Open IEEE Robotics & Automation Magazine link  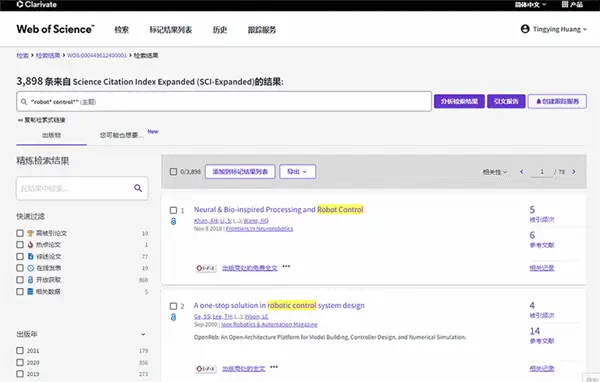[x=269, y=325]
